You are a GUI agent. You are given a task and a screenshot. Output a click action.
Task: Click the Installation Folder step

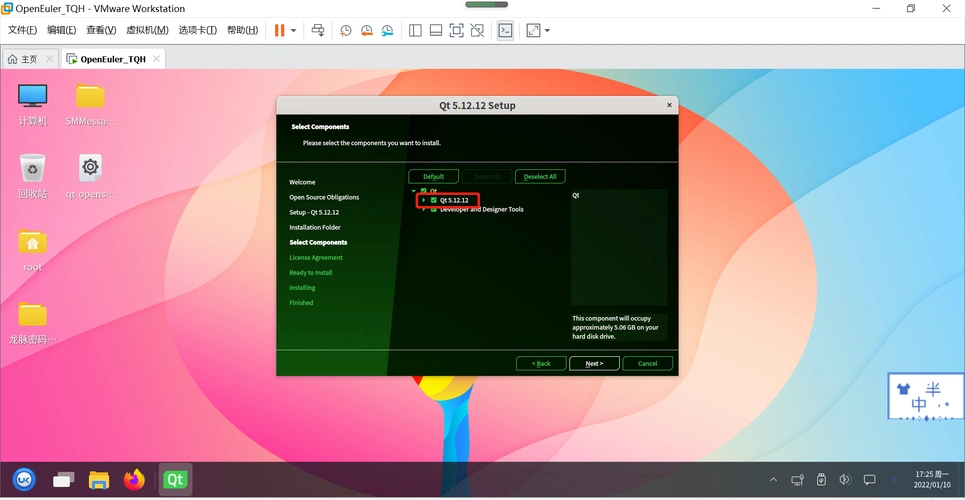coord(315,227)
